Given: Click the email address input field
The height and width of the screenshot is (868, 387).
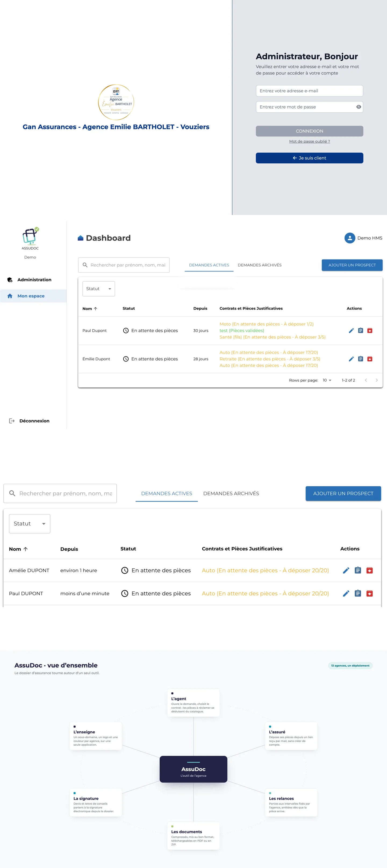Looking at the screenshot, I should click(x=309, y=91).
